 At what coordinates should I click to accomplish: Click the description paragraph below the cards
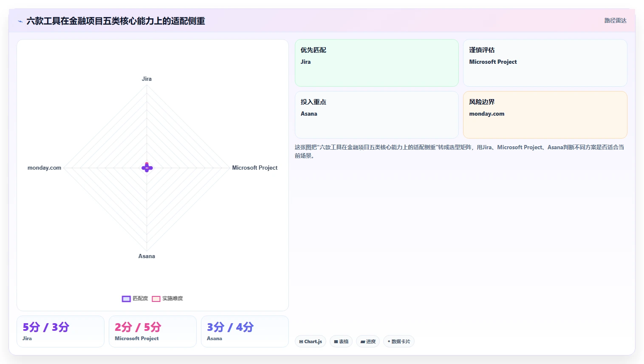click(x=460, y=151)
